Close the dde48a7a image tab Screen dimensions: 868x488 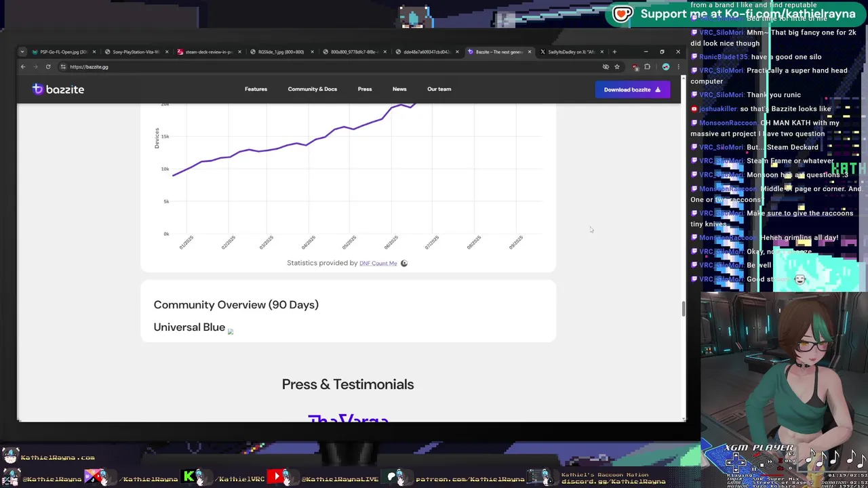457,52
